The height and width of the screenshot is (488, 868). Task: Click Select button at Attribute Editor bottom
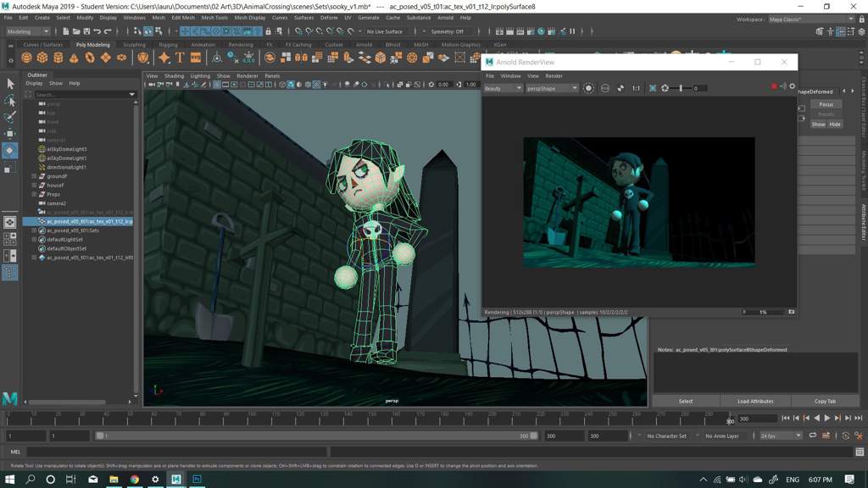pyautogui.click(x=686, y=401)
